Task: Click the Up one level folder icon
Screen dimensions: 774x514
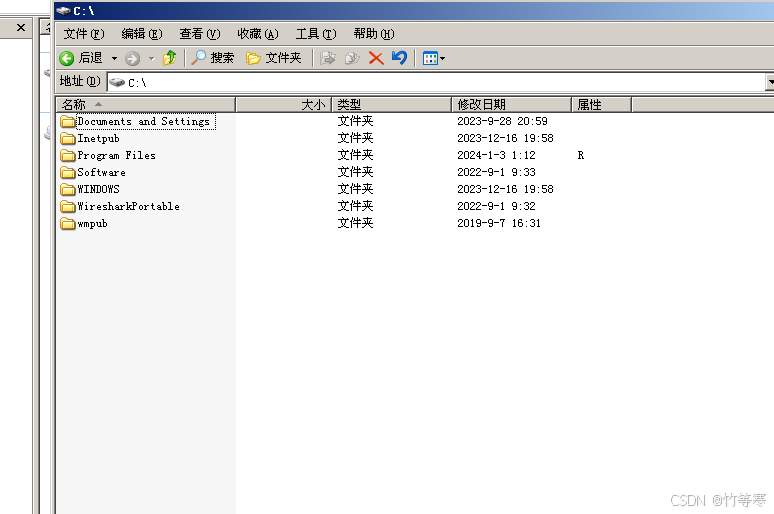Action: (169, 58)
